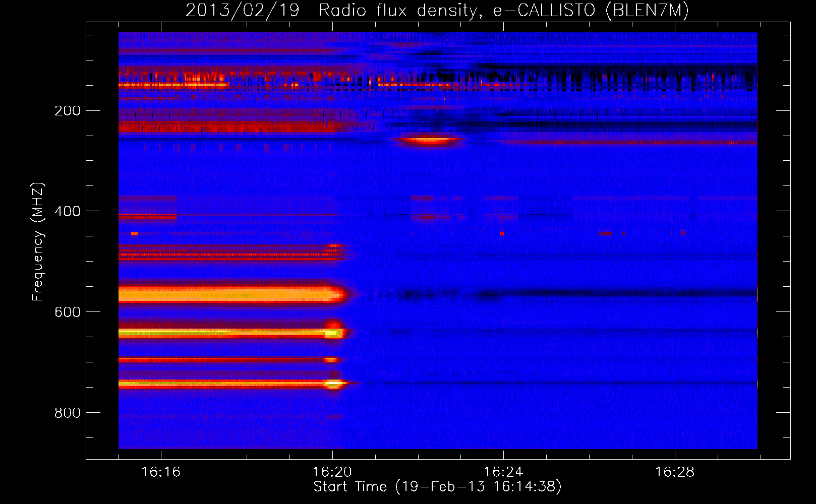Click the 16:28 time tick label
816x504 pixels.
(675, 472)
